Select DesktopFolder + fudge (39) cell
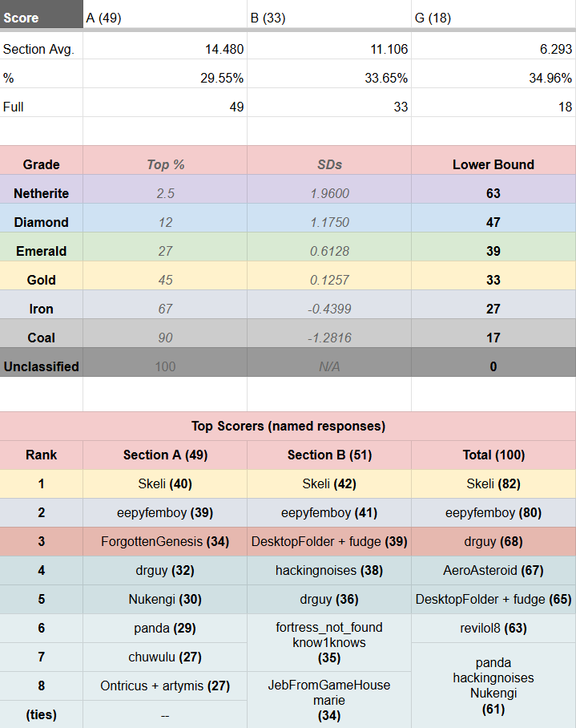The width and height of the screenshot is (576, 728). [x=329, y=541]
